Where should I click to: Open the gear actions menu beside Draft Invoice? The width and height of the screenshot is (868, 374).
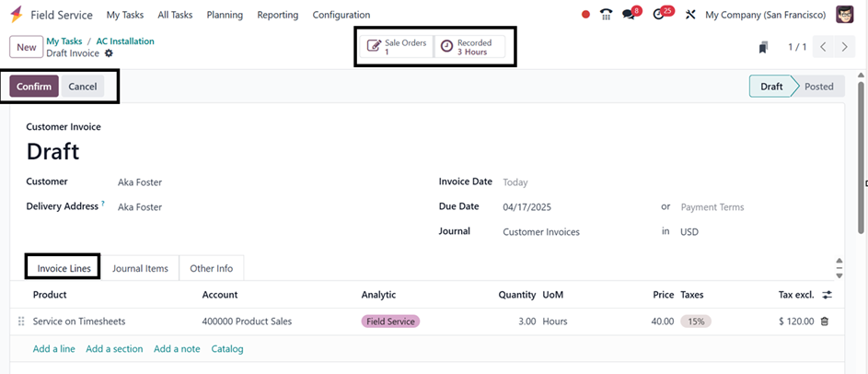click(x=109, y=53)
